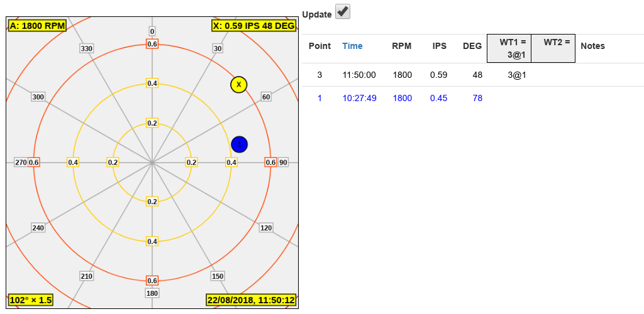
Task: Click the X: 0.59 IPS 48 DEG readout
Action: (x=254, y=26)
